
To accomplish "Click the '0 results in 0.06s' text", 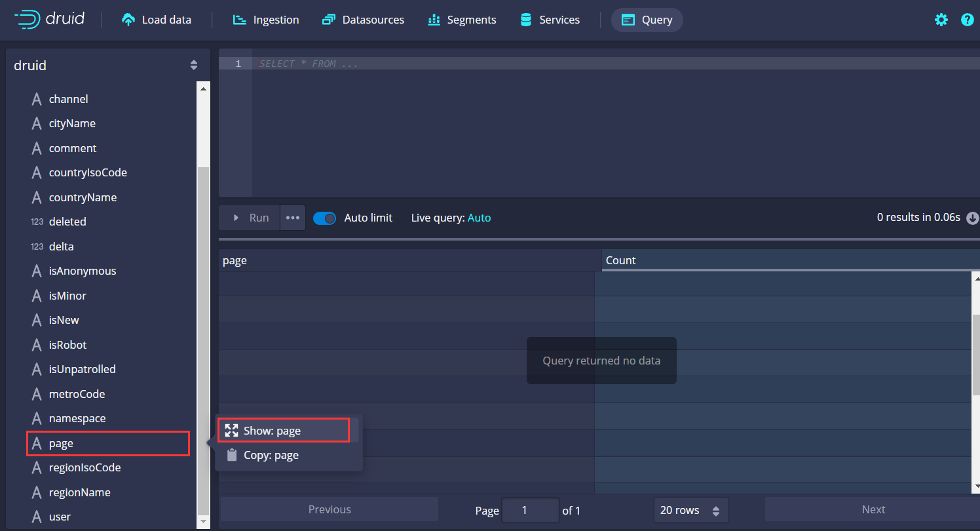I will (x=918, y=217).
